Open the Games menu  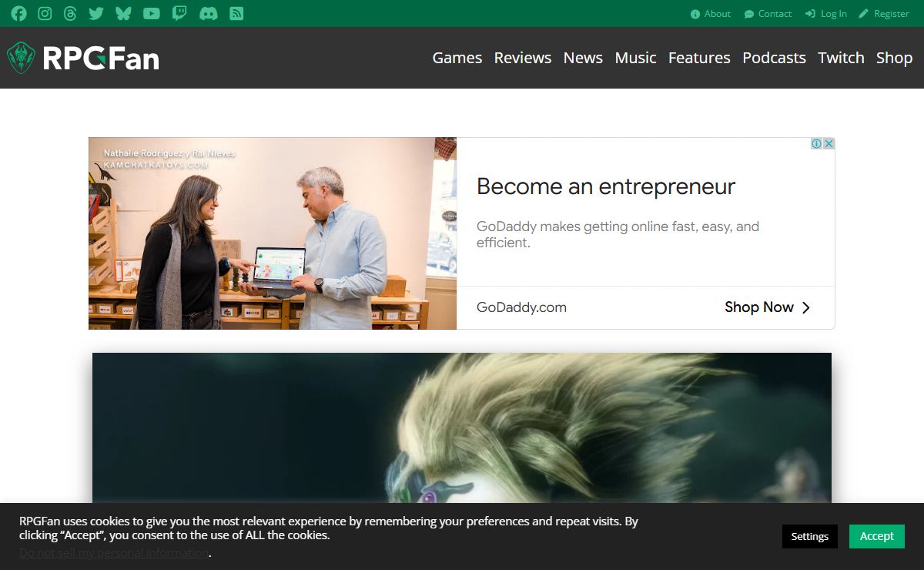[457, 58]
